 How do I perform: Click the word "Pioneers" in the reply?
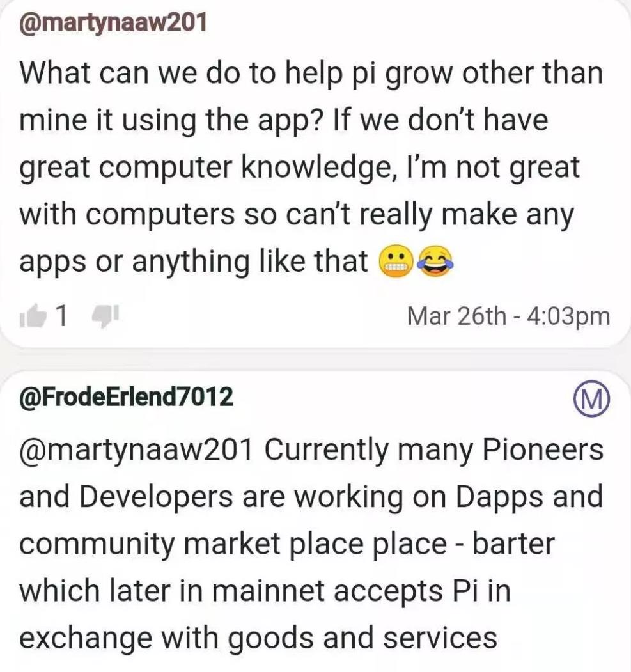click(x=543, y=449)
